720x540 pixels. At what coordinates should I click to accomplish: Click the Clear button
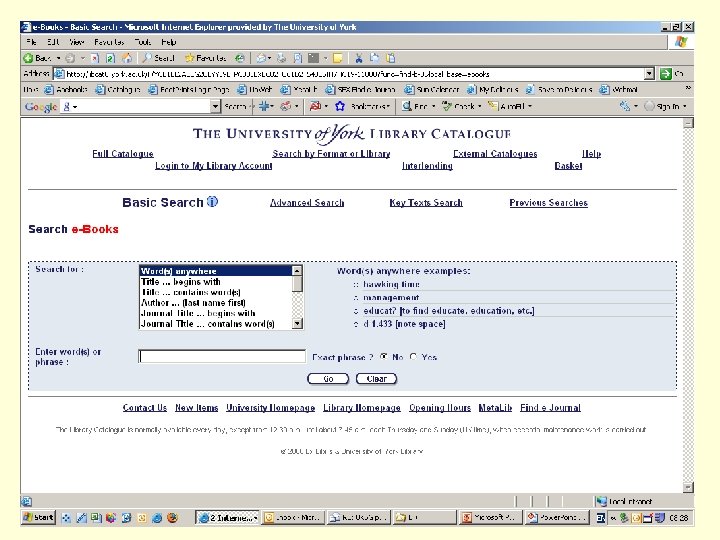(x=377, y=379)
